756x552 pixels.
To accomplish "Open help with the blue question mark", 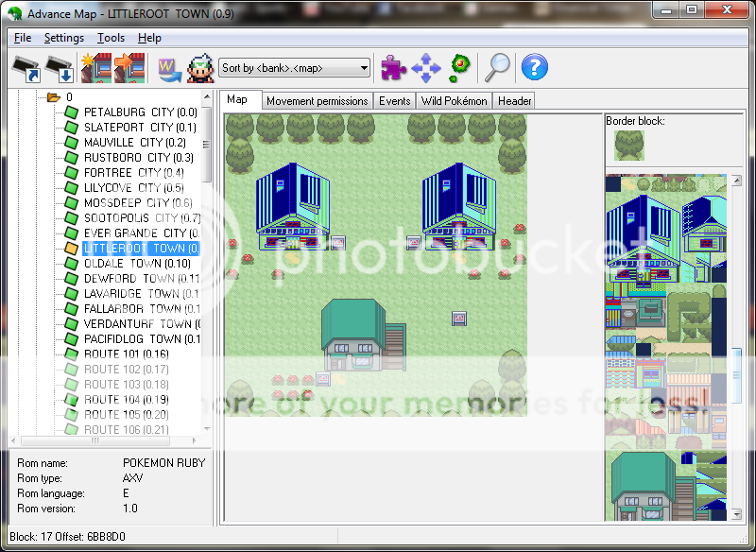I will point(534,67).
